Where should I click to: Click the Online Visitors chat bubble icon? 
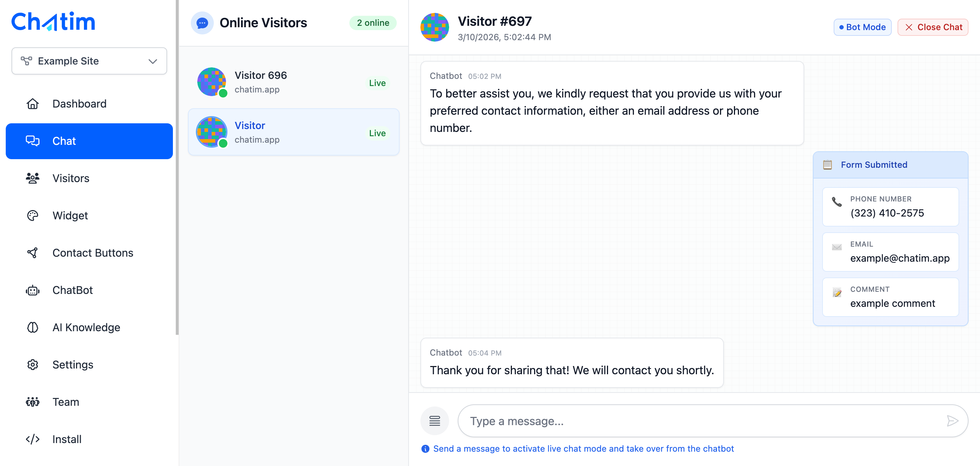click(x=202, y=23)
